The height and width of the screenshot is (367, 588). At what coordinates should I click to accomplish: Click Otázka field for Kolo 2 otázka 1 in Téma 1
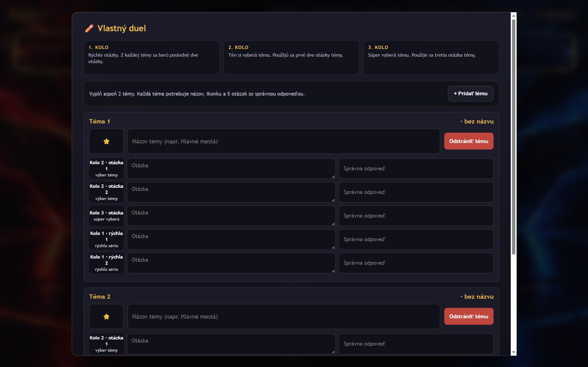click(231, 168)
